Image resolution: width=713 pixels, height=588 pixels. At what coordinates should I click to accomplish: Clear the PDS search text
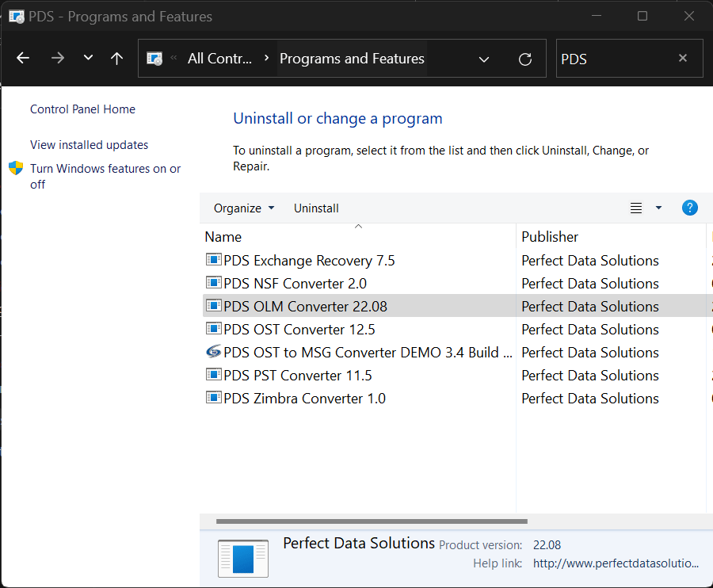click(683, 58)
